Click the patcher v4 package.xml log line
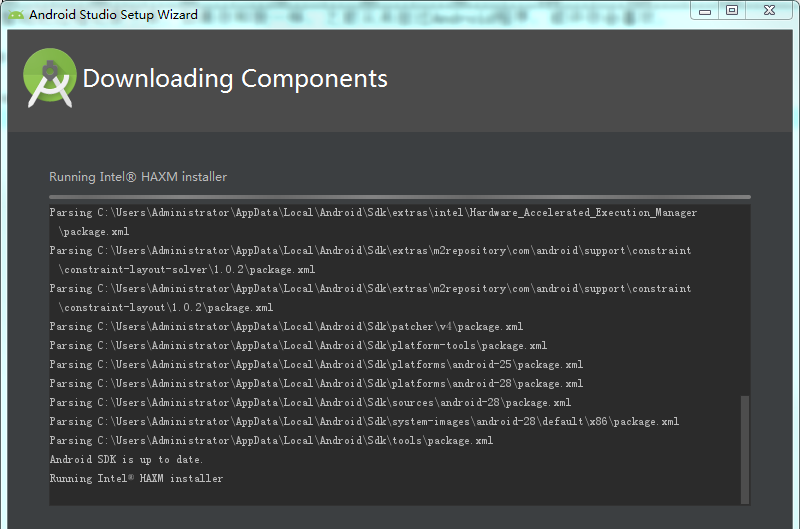Image resolution: width=800 pixels, height=529 pixels. point(286,327)
